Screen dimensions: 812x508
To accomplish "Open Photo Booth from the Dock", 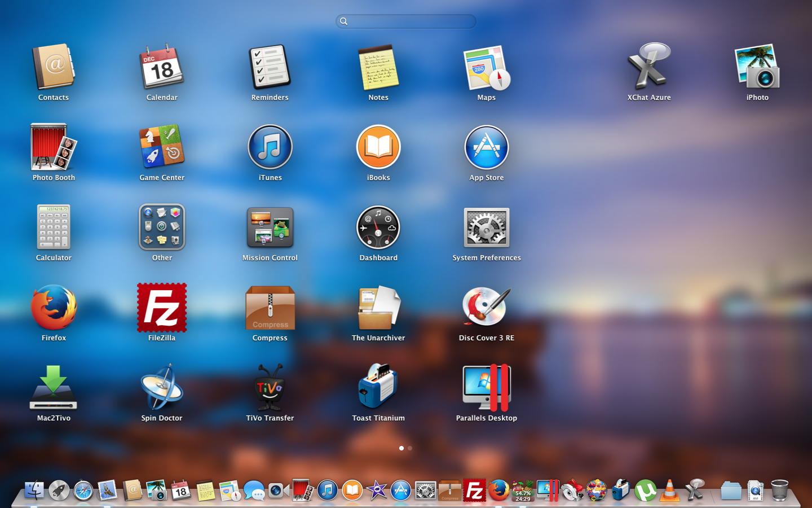I will [x=303, y=490].
